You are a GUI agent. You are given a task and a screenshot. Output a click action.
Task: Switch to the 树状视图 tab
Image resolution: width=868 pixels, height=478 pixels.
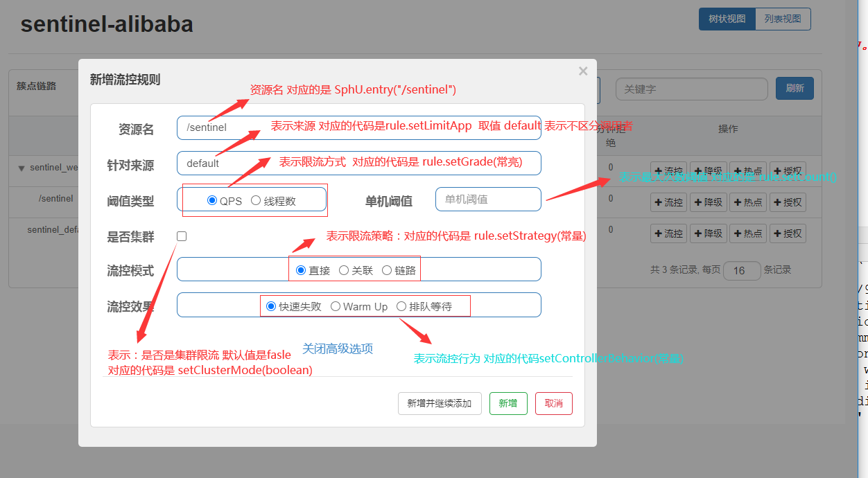click(727, 19)
